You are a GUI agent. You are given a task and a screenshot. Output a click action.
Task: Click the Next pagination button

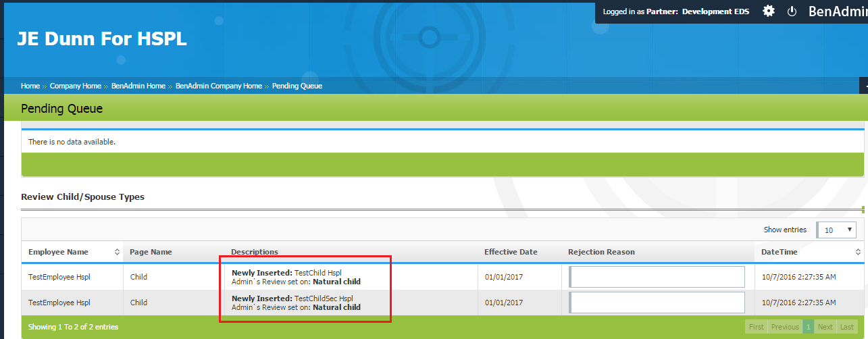click(825, 327)
